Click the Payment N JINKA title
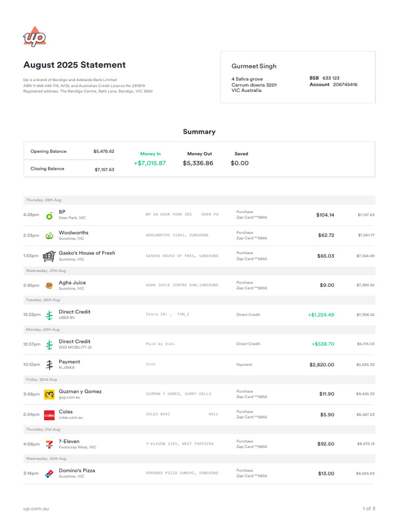 pyautogui.click(x=70, y=362)
